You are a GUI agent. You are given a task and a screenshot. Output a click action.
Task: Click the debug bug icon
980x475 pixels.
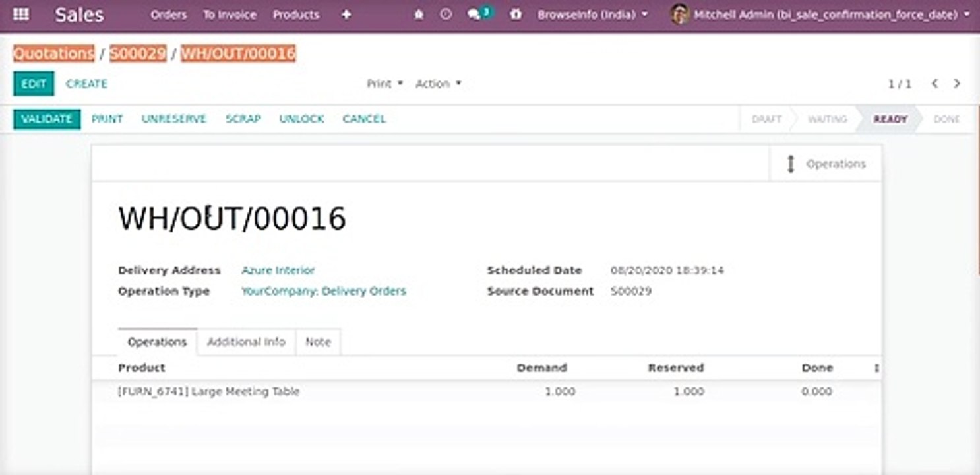coord(516,15)
